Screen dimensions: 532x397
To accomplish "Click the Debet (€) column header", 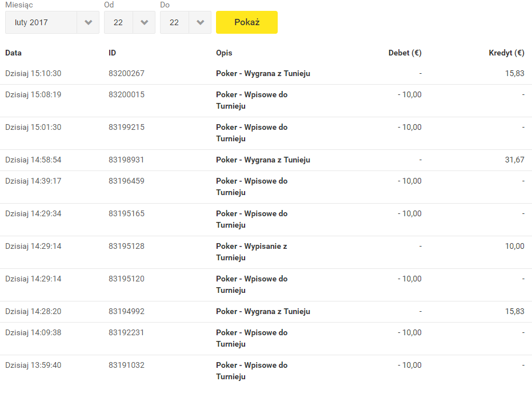I will tap(405, 53).
